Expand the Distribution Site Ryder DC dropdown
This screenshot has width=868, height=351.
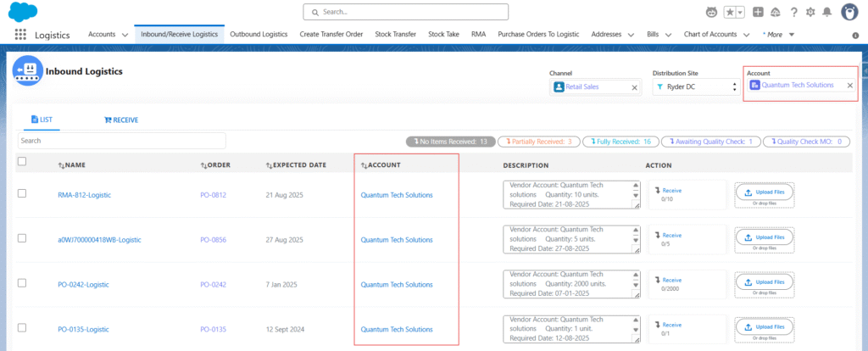click(734, 86)
